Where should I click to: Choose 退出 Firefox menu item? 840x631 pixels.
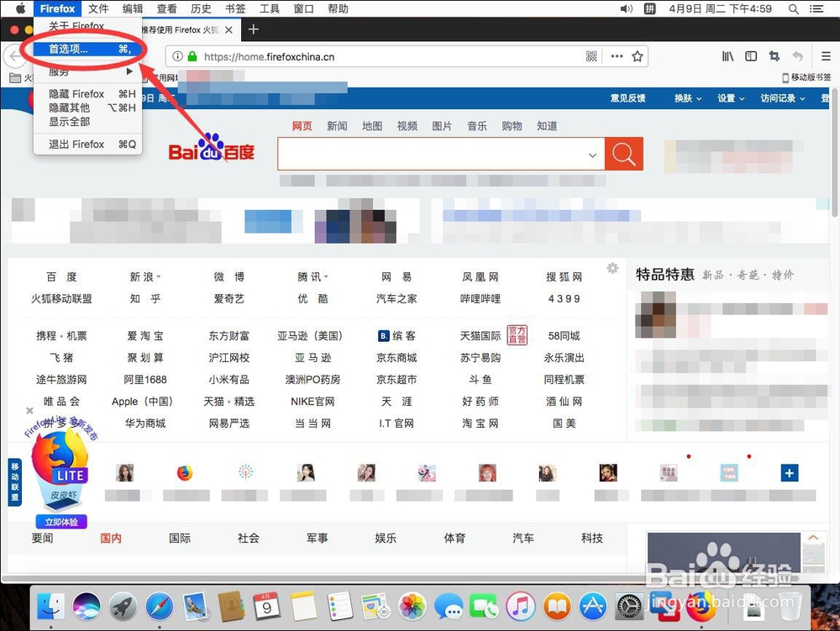tap(88, 144)
